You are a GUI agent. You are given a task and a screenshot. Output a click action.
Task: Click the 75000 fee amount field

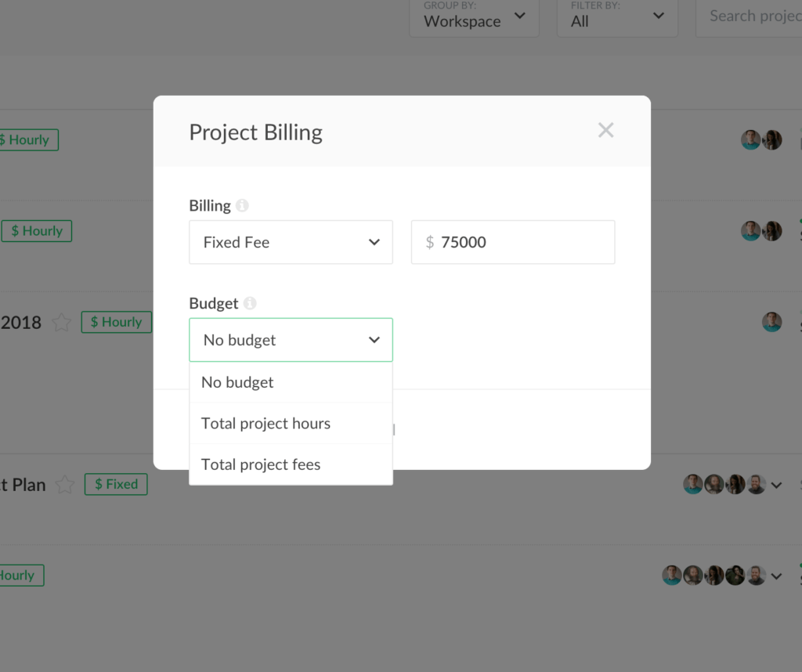pos(513,242)
